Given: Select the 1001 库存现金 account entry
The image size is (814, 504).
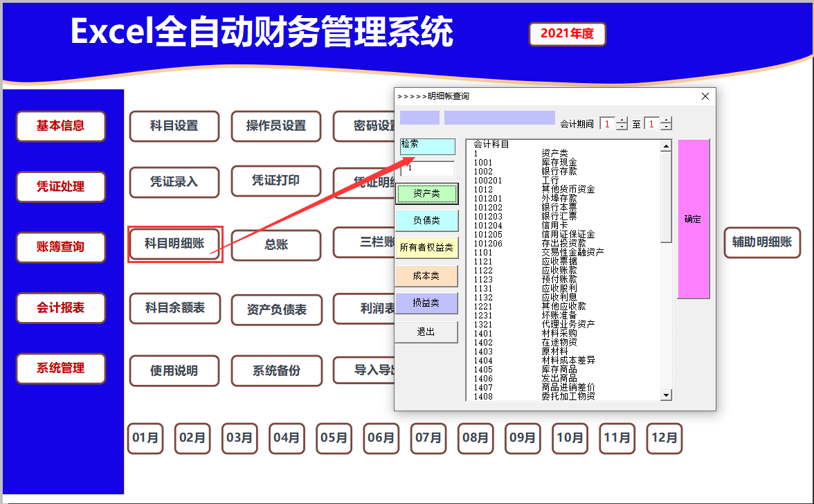Looking at the screenshot, I should tap(526, 161).
